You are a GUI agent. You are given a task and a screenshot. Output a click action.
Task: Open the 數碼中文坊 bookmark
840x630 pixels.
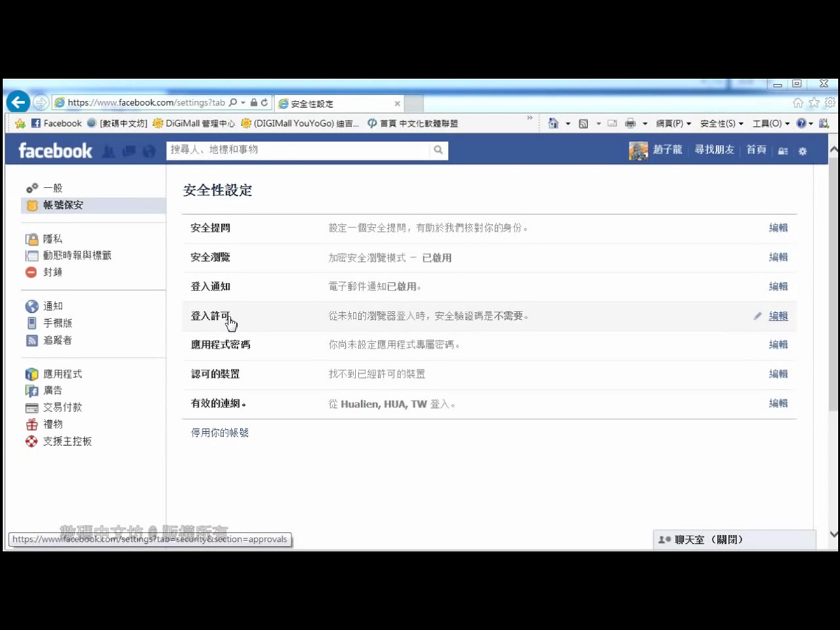[x=117, y=123]
